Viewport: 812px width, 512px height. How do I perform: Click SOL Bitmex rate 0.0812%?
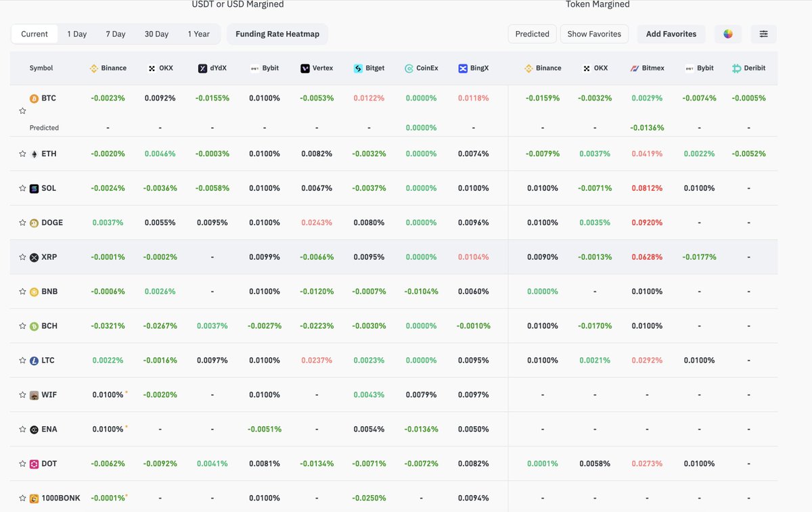coord(647,188)
